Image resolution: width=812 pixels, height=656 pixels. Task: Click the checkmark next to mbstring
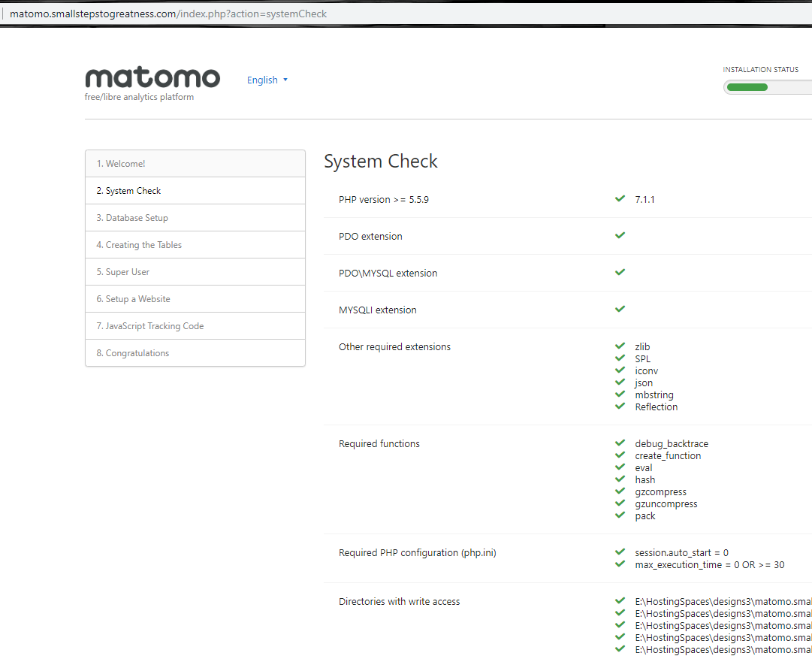[x=620, y=394]
